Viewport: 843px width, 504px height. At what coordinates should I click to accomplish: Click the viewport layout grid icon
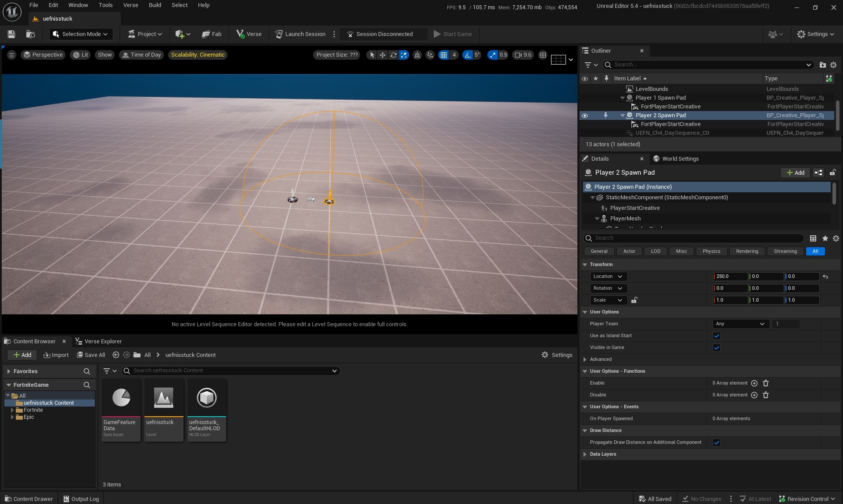click(543, 55)
